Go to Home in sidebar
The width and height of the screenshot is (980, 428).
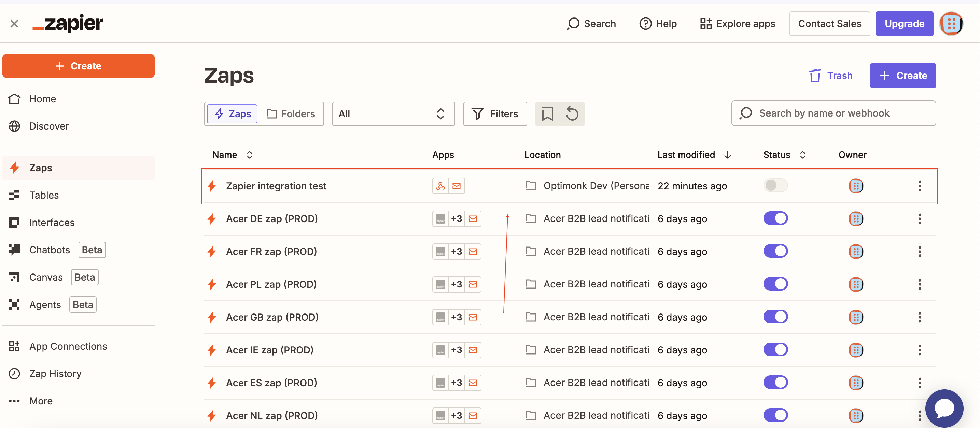(79, 99)
